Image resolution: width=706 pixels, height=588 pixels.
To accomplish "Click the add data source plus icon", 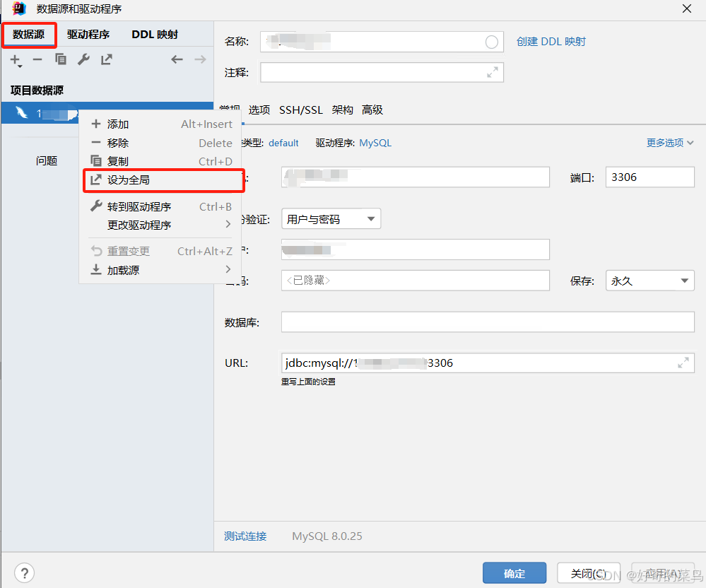I will 15,59.
